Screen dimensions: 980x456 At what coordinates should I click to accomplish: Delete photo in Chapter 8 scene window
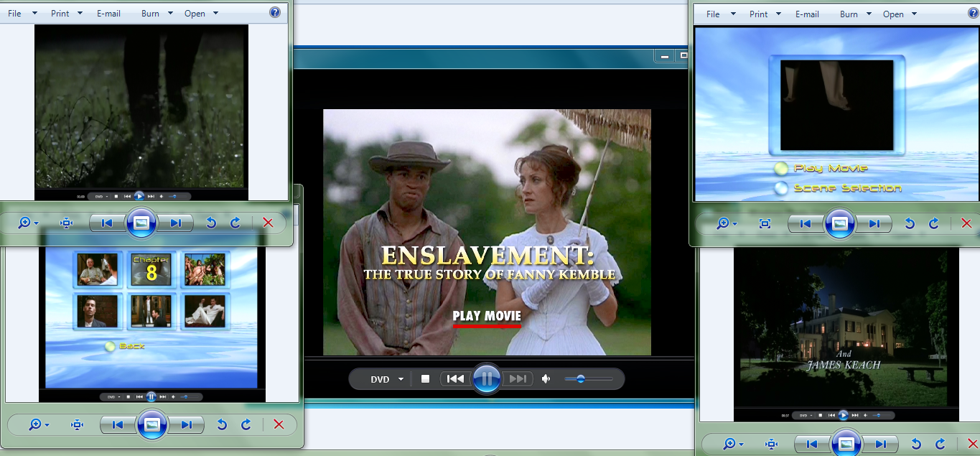click(x=279, y=424)
